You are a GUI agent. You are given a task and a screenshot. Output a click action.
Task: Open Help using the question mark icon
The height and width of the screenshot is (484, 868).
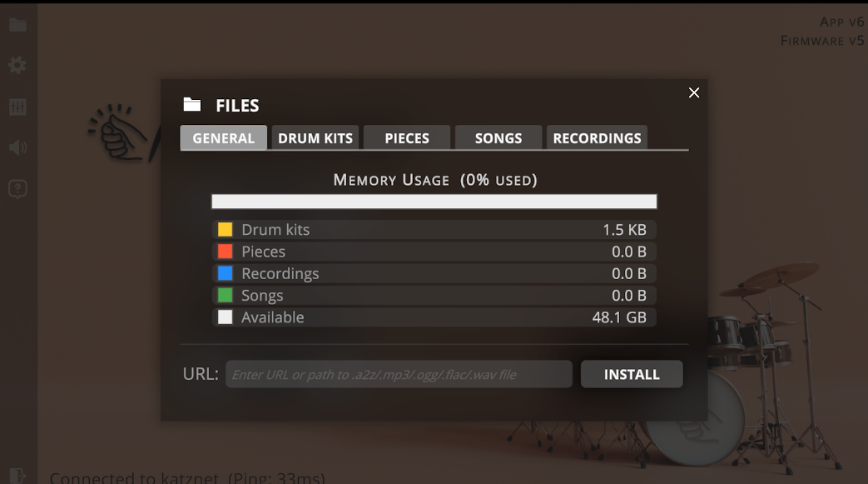tap(17, 188)
